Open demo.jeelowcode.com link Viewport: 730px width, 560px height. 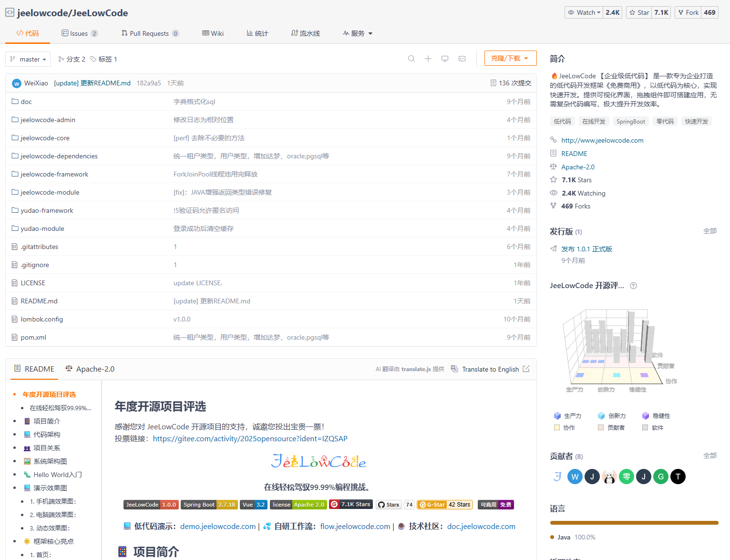pos(218,526)
